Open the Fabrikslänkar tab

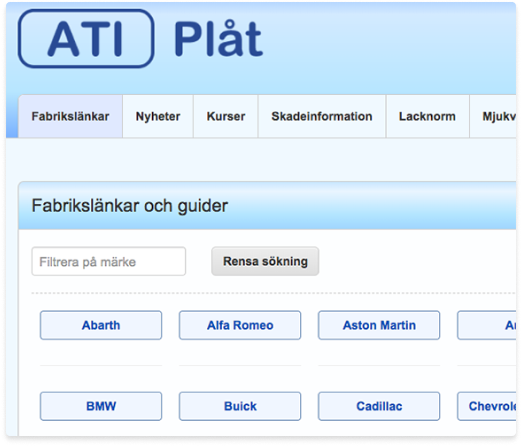pyautogui.click(x=70, y=116)
